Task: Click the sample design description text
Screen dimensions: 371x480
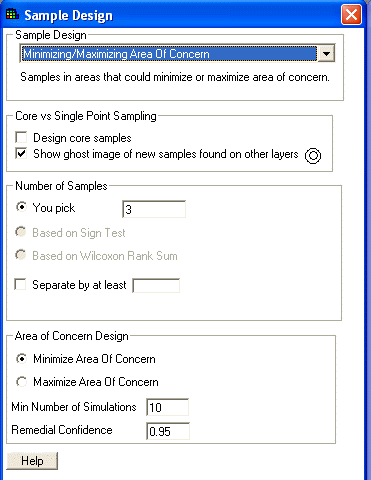Action: click(x=175, y=77)
